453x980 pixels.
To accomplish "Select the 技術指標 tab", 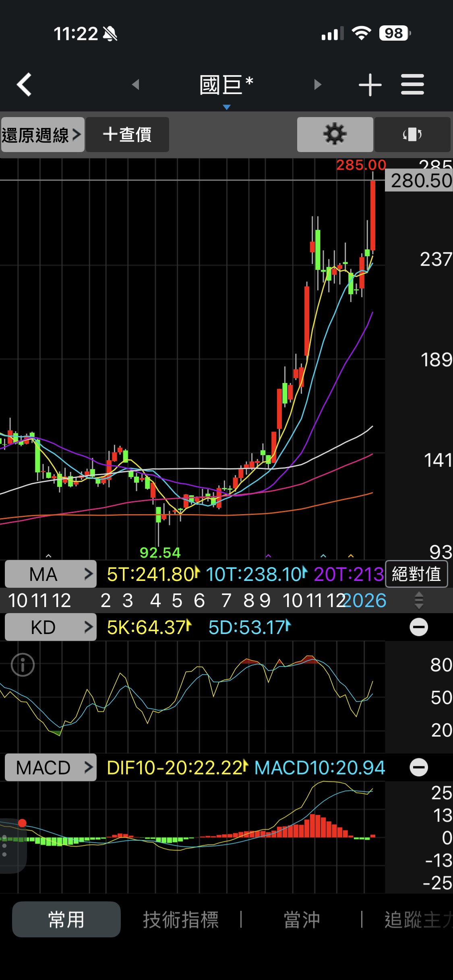I will tap(181, 920).
